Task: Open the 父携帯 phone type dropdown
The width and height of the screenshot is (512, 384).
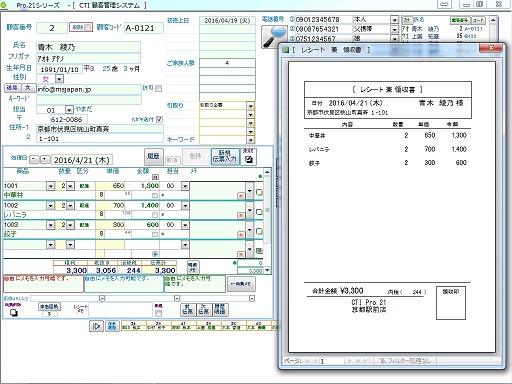Action: 394,29
